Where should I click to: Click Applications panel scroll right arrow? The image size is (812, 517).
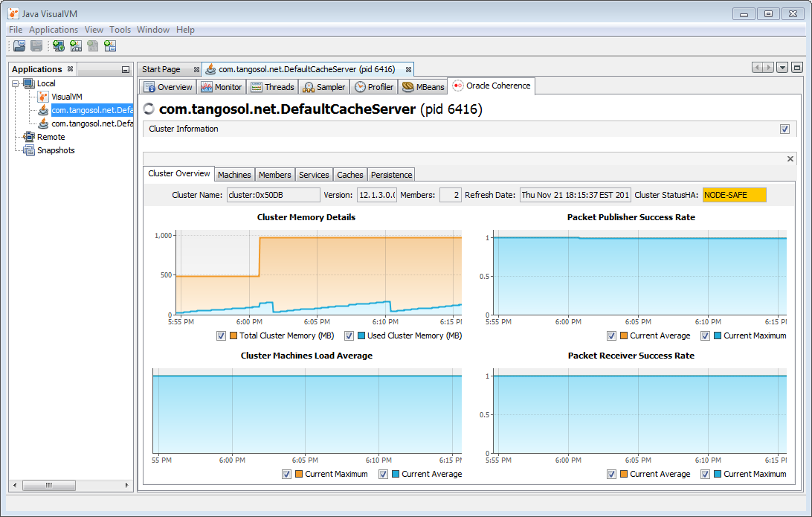coord(126,486)
